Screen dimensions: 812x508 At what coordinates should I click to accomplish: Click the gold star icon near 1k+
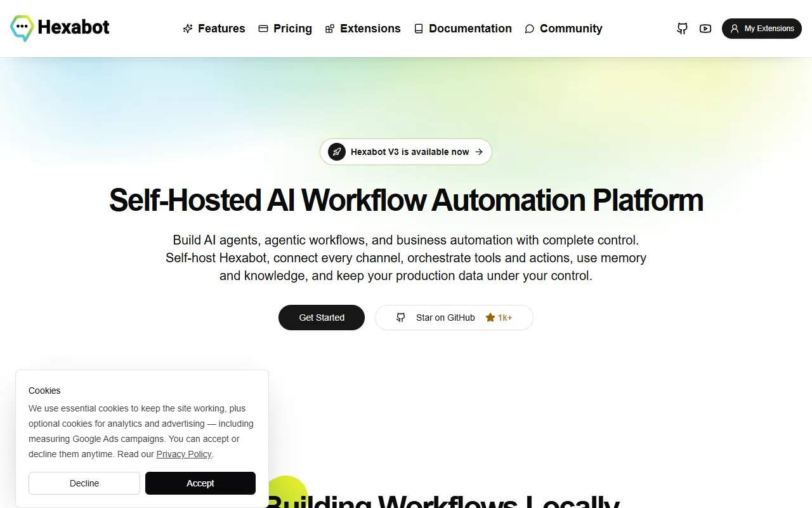[x=490, y=317]
